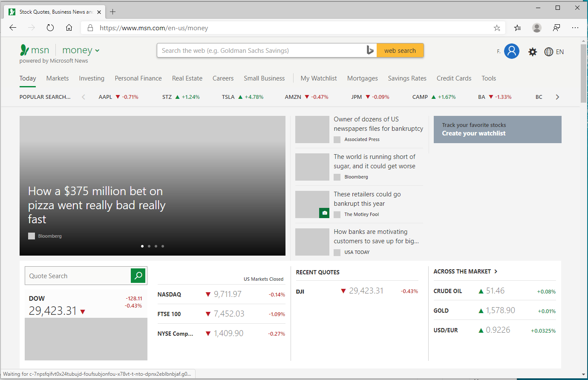
Task: Click the Bing logo in search box
Action: point(370,50)
